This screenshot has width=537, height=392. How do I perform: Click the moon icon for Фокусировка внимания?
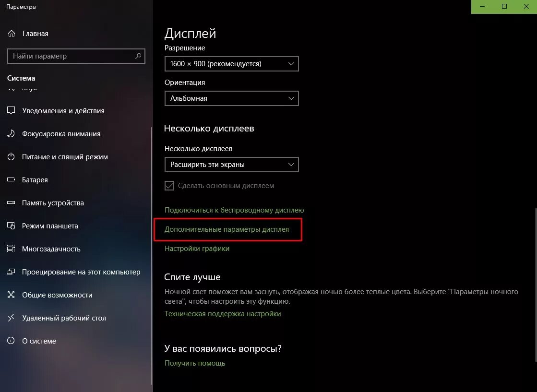click(x=12, y=133)
